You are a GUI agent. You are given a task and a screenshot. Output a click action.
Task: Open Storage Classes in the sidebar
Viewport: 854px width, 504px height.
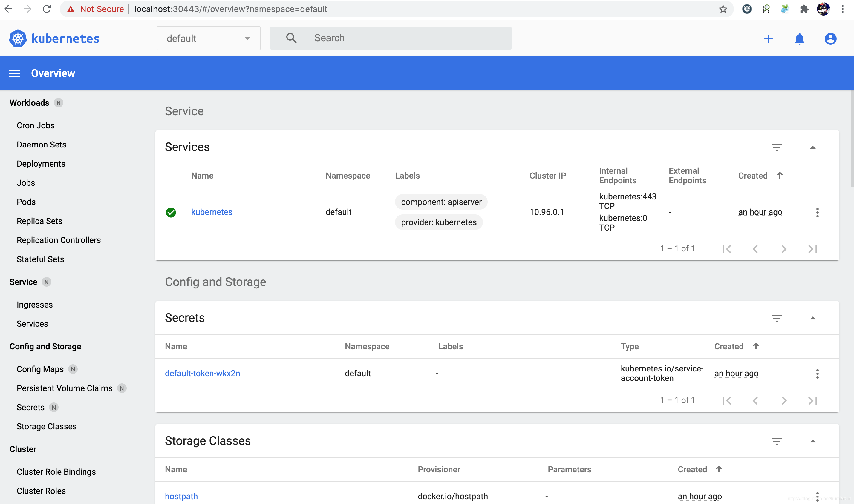coord(47,426)
